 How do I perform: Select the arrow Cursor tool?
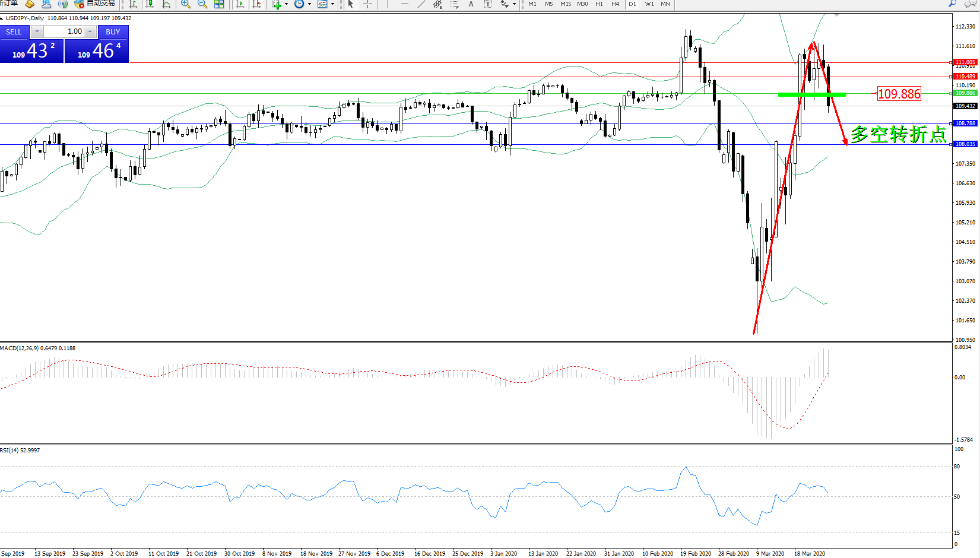pos(351,4)
